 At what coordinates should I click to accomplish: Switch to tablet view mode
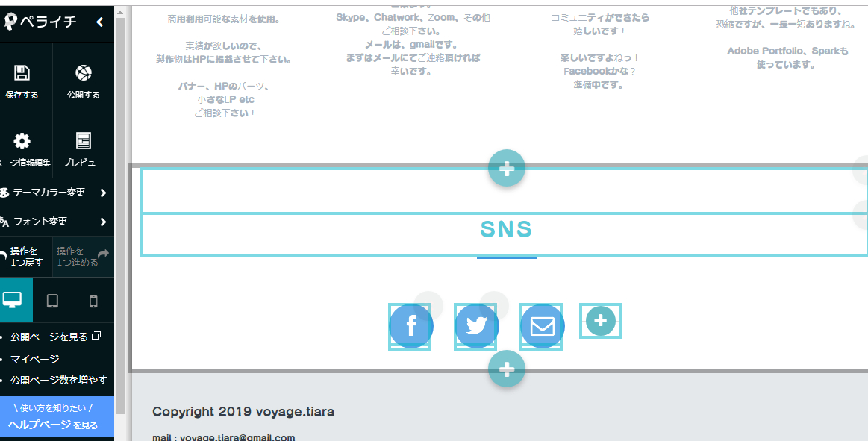53,301
